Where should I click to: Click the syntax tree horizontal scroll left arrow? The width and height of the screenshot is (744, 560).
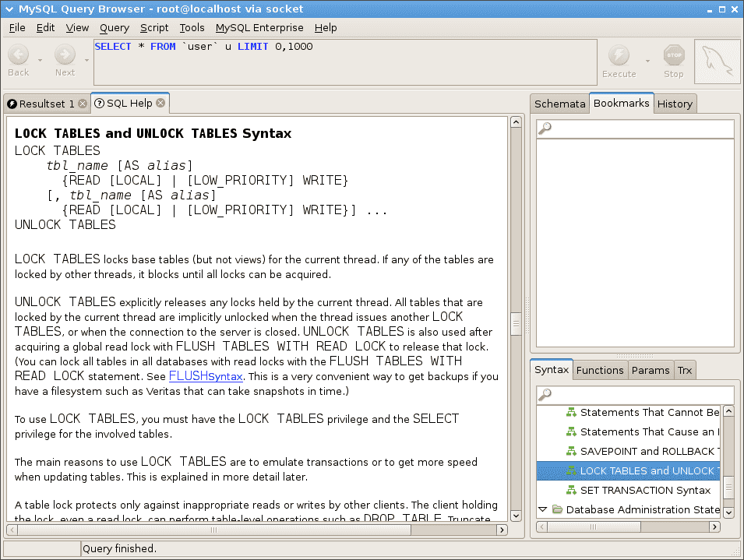click(x=542, y=527)
